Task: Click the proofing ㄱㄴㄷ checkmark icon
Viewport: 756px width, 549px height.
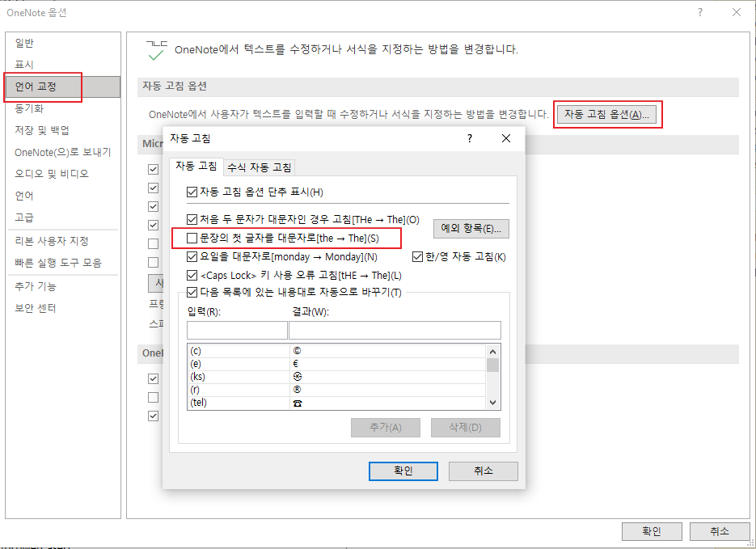Action: point(156,51)
